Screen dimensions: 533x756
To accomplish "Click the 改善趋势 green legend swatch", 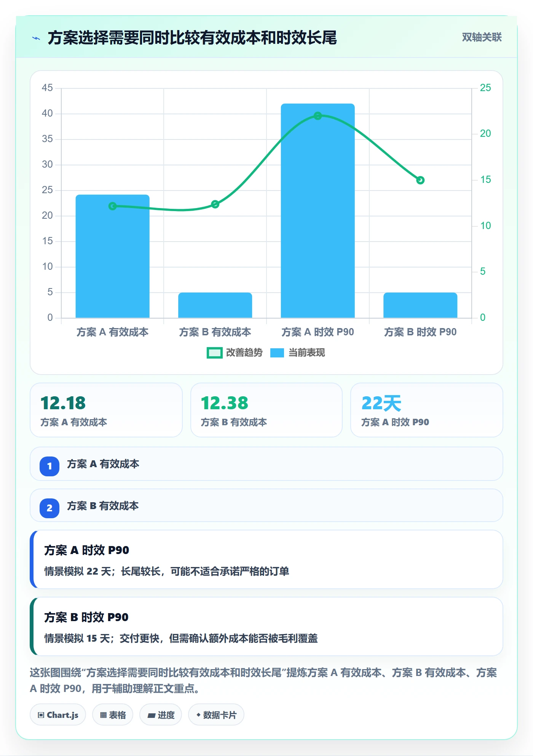I will click(214, 353).
